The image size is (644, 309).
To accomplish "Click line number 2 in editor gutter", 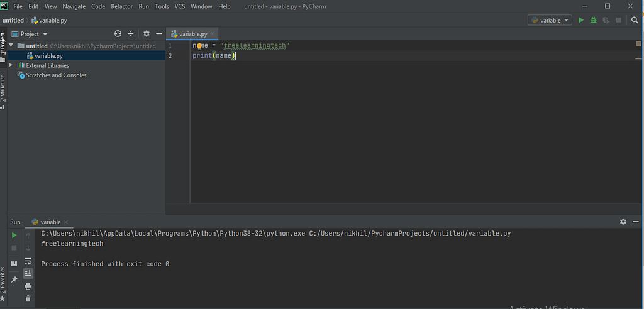I will click(170, 56).
